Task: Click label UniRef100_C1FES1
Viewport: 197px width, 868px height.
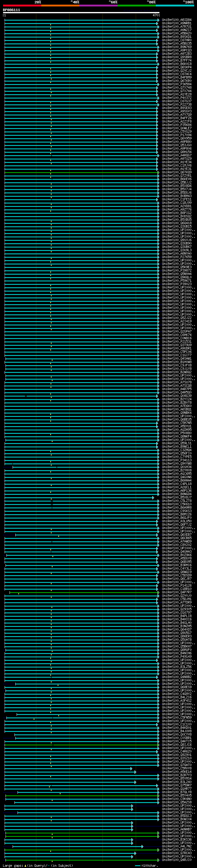Action: (177, 199)
